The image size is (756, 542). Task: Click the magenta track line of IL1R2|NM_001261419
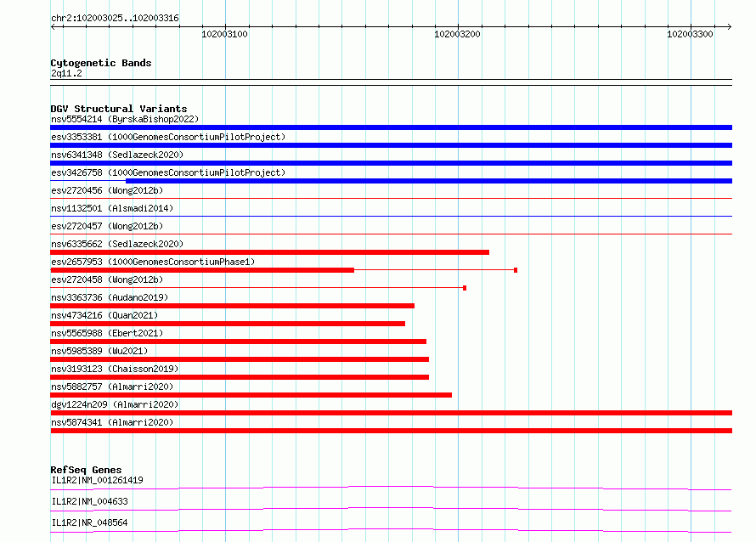[x=391, y=488]
